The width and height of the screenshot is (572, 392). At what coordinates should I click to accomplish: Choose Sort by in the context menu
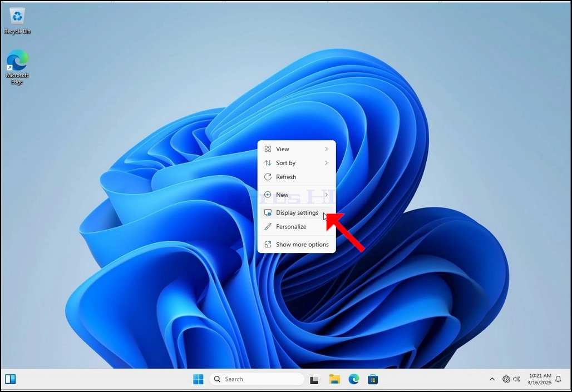297,162
